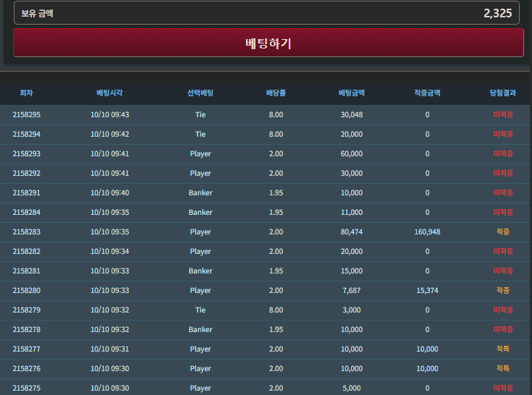
Task: Select round number 2158292
Action: (27, 173)
